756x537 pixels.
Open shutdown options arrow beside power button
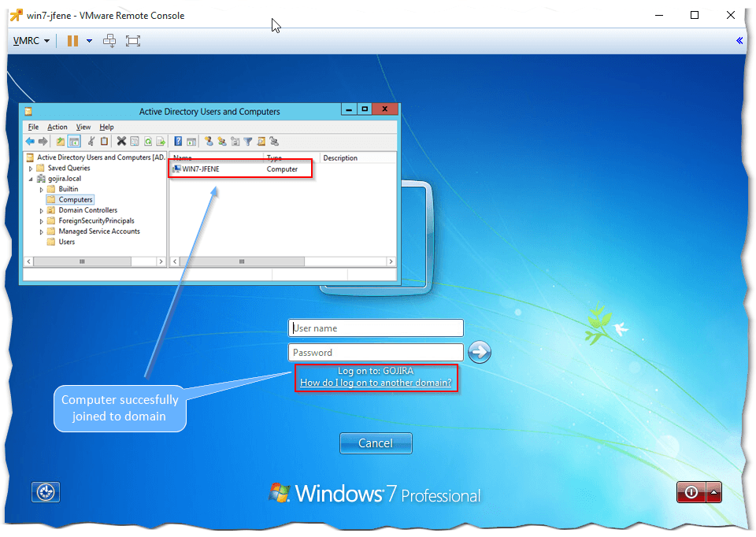click(713, 492)
